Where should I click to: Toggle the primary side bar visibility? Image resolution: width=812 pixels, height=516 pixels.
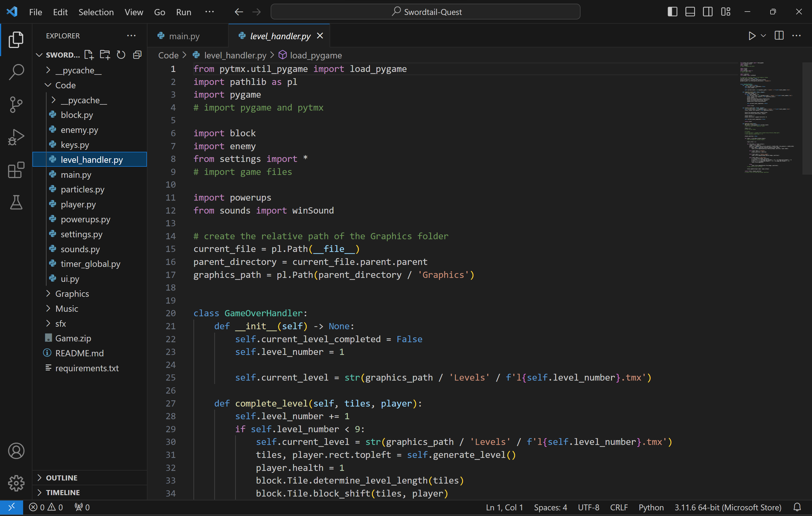tap(672, 12)
